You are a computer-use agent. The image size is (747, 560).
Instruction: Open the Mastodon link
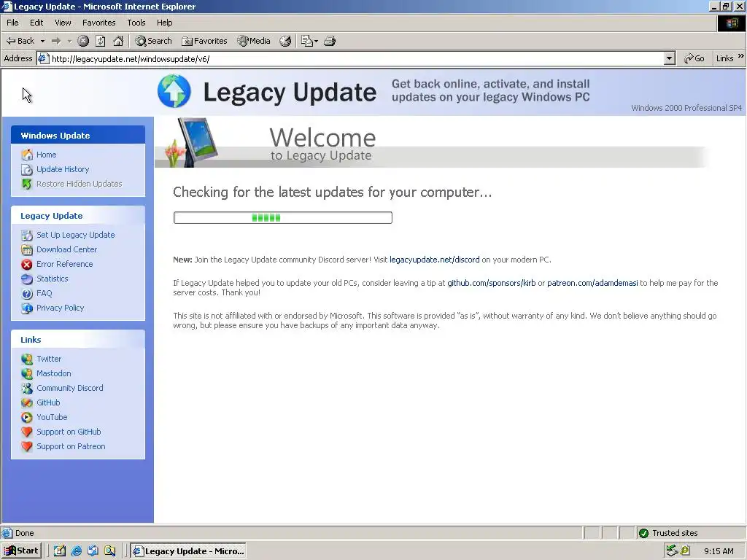pos(54,373)
